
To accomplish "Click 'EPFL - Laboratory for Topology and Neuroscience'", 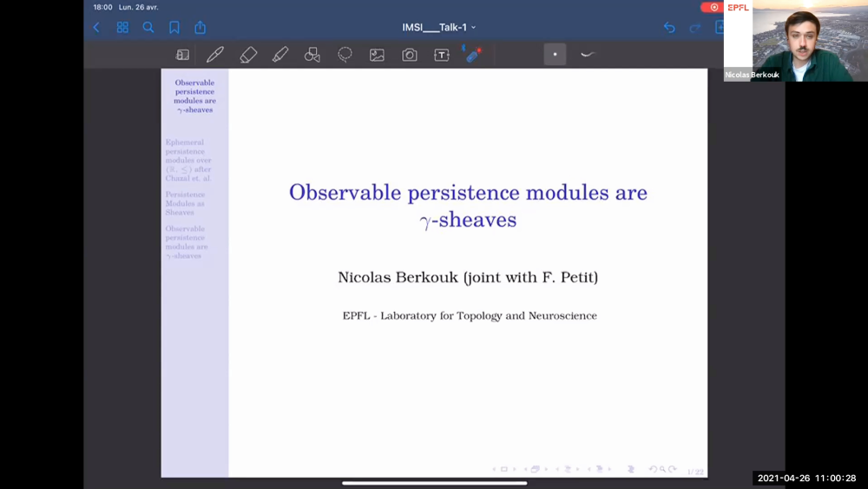I will pos(470,315).
